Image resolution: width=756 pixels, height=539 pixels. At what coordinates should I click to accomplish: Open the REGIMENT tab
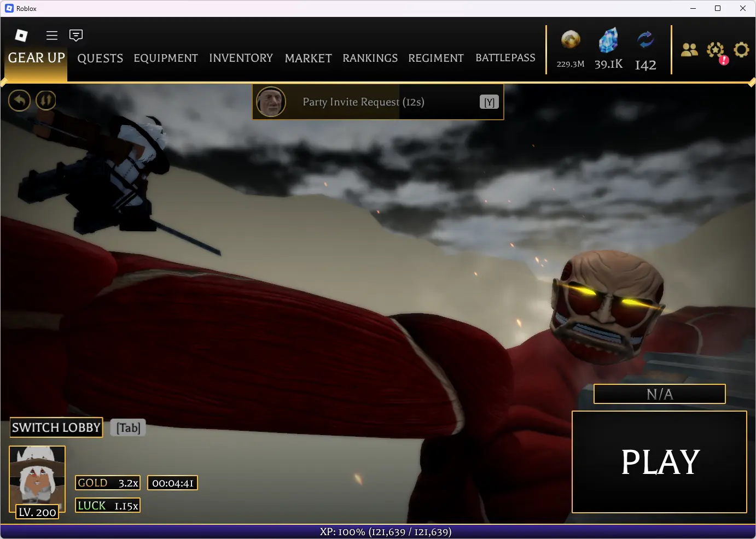[436, 58]
